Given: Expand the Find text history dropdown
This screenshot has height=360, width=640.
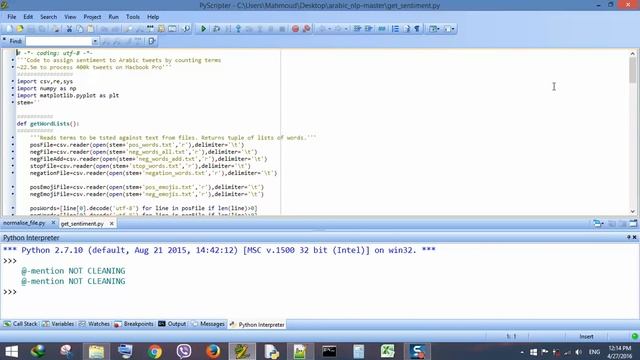Looking at the screenshot, I should pyautogui.click(x=95, y=41).
